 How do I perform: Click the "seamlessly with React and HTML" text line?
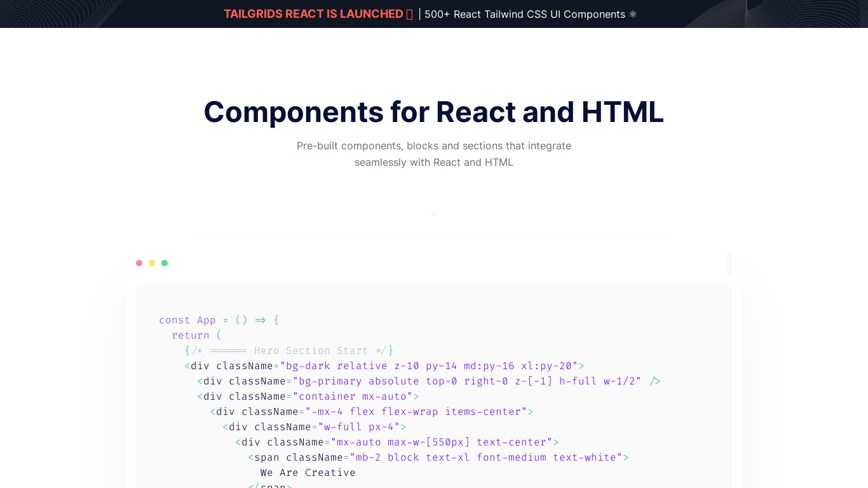434,162
